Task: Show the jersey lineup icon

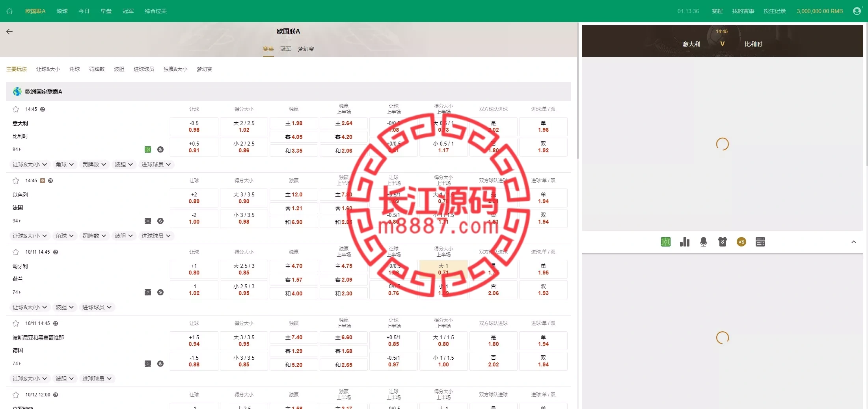Action: (x=723, y=242)
